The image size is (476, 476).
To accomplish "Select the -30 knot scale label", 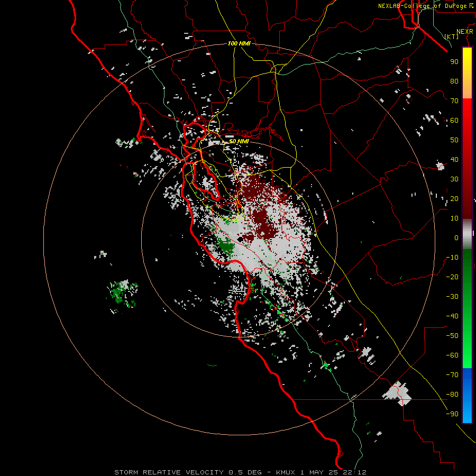I will point(452,297).
